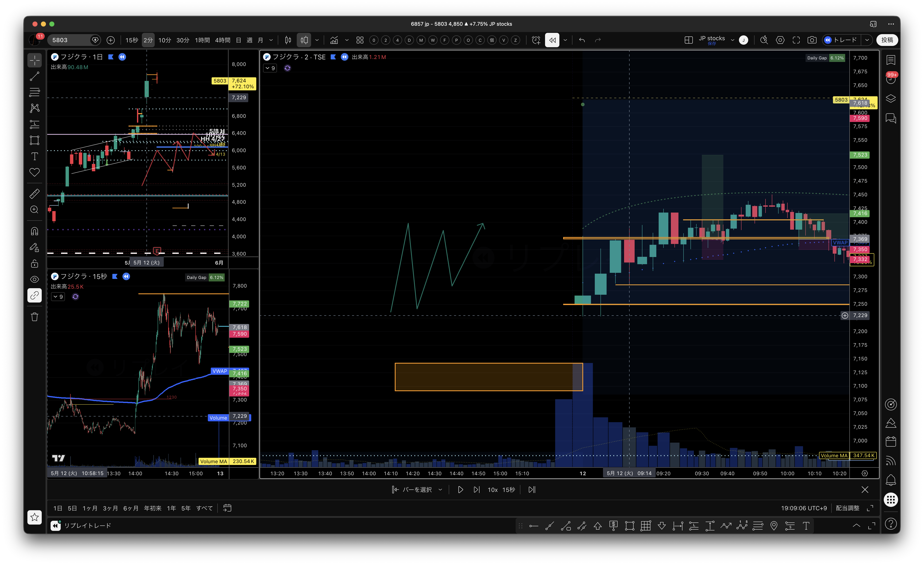The width and height of the screenshot is (924, 565).
Task: Open the indicators menu icon
Action: [x=334, y=40]
